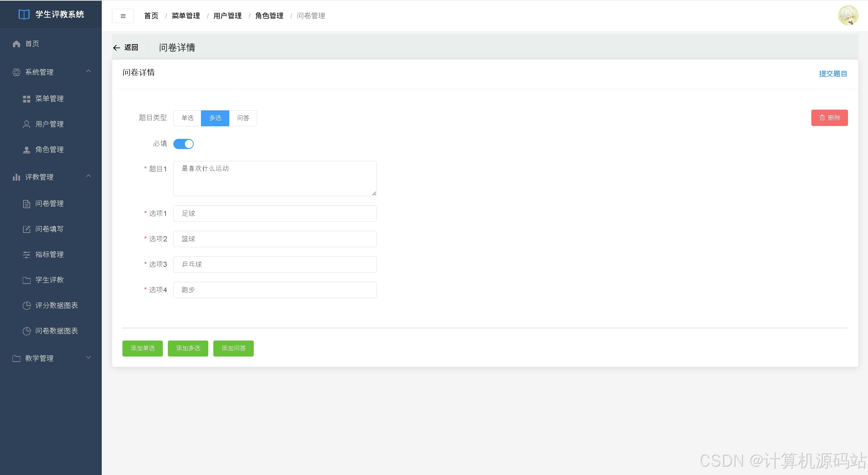Screen dimensions: 868x475
Task: Open 用户管理 in the sidebar
Action: click(x=51, y=124)
